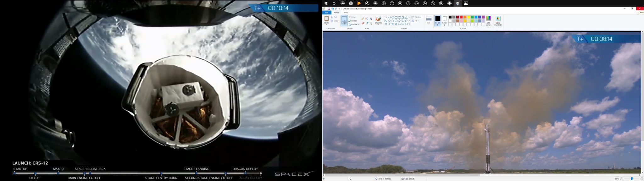Switch to the View tab
The image size is (644, 181).
tap(346, 13)
